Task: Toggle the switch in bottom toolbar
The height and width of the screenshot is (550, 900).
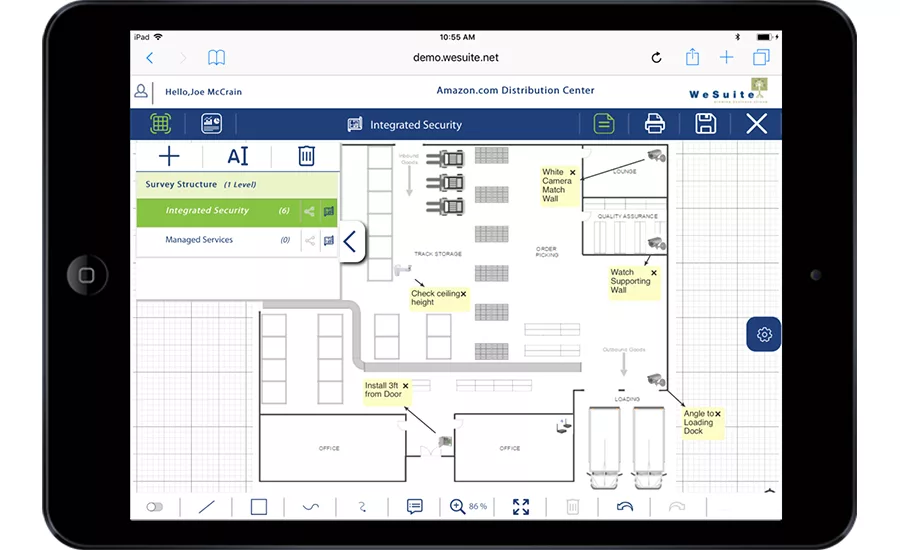Action: pos(154,507)
